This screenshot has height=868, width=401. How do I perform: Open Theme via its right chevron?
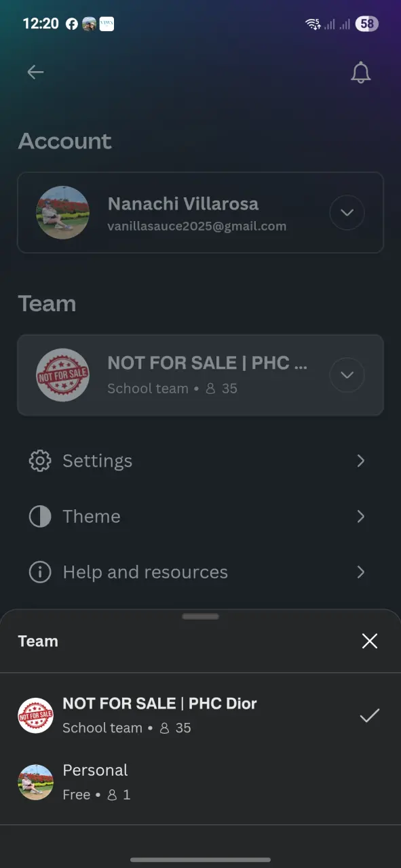tap(361, 517)
